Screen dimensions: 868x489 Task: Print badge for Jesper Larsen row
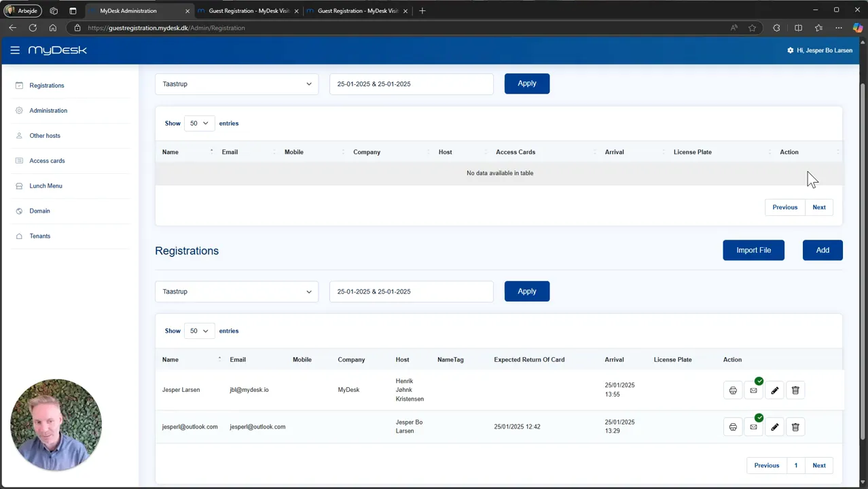pyautogui.click(x=733, y=391)
